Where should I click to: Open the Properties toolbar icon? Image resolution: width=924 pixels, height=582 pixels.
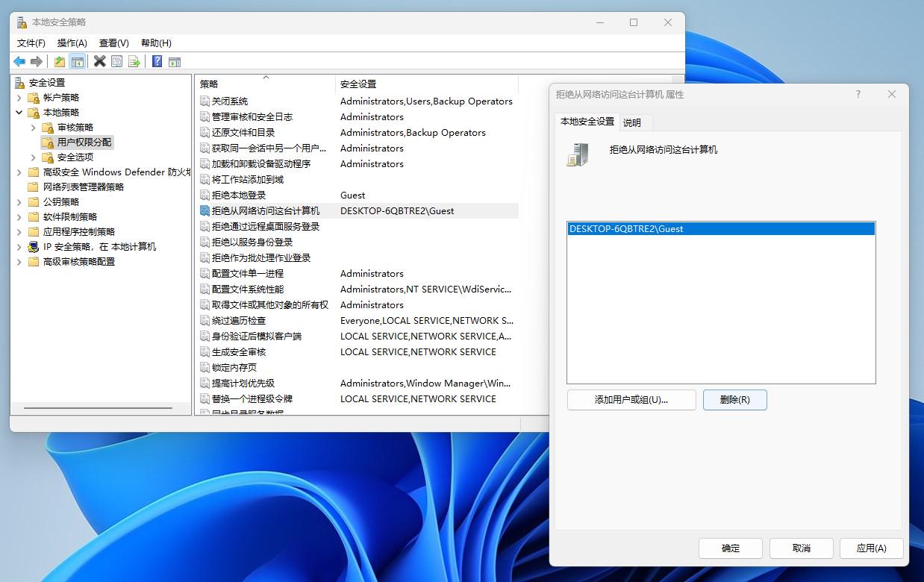(117, 61)
